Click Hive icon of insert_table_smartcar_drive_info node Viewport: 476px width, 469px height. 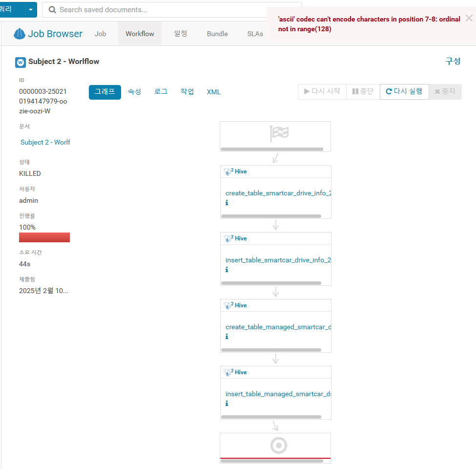click(x=228, y=238)
